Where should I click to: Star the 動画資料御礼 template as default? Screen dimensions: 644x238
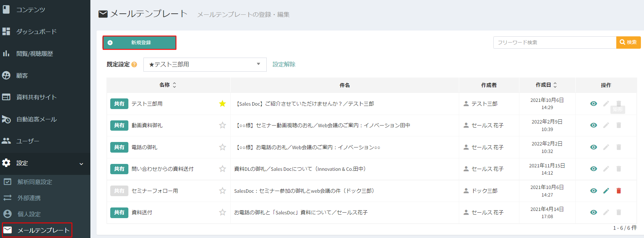tap(223, 125)
